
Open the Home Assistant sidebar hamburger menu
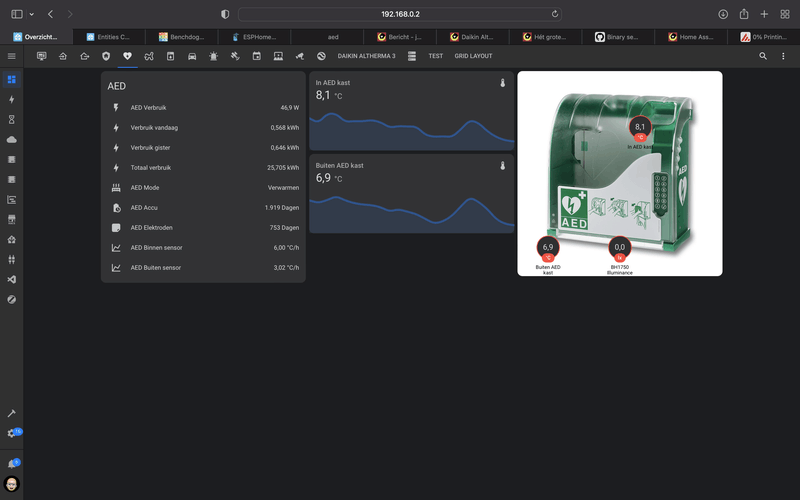(x=11, y=56)
